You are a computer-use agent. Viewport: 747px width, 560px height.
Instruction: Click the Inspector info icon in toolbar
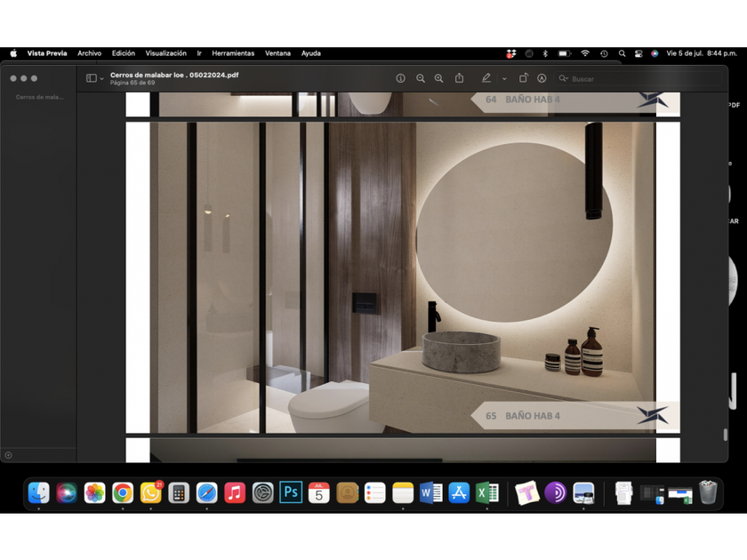[x=400, y=78]
